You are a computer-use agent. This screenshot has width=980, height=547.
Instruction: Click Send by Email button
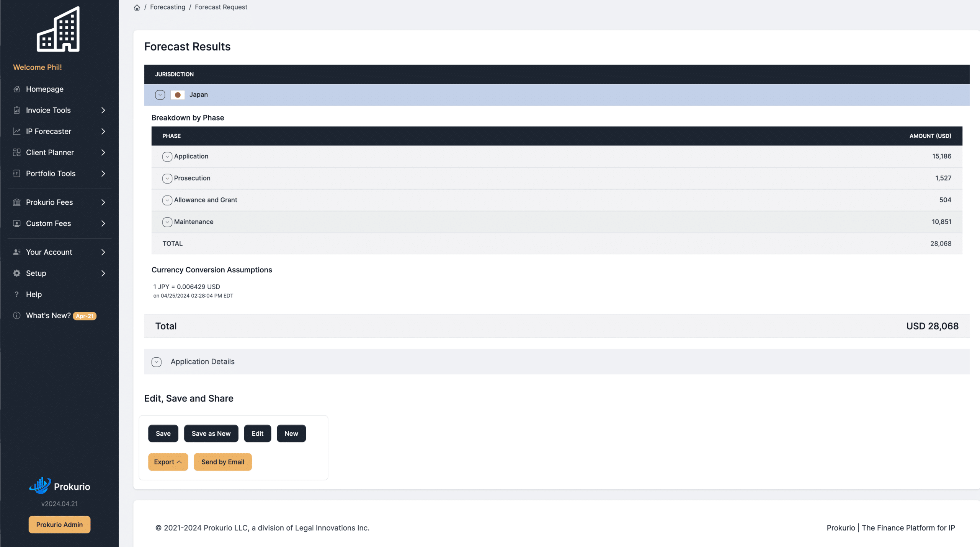223,462
